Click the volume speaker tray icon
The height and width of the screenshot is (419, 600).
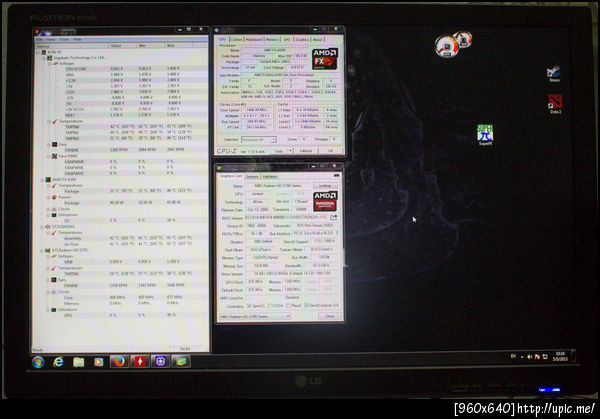[x=530, y=357]
